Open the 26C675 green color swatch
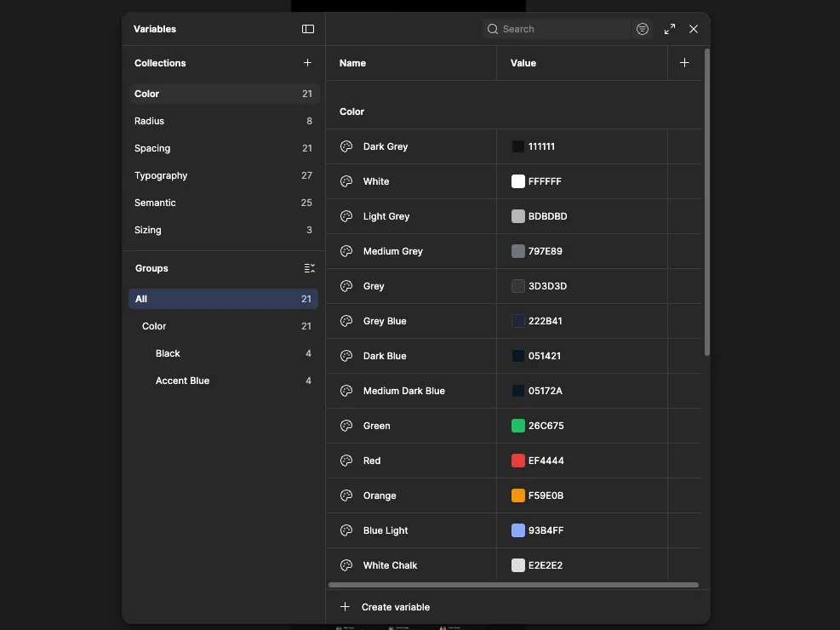 518,426
